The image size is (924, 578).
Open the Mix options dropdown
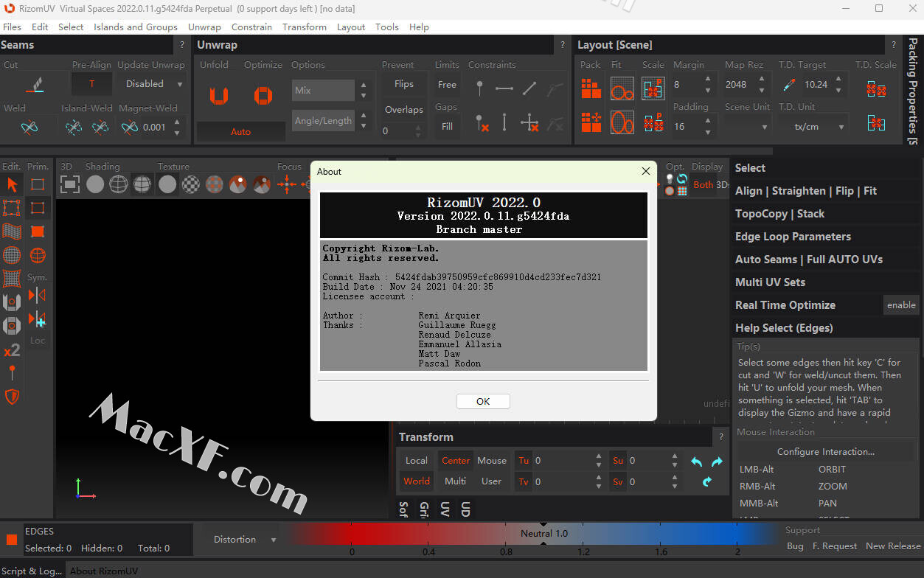[324, 90]
